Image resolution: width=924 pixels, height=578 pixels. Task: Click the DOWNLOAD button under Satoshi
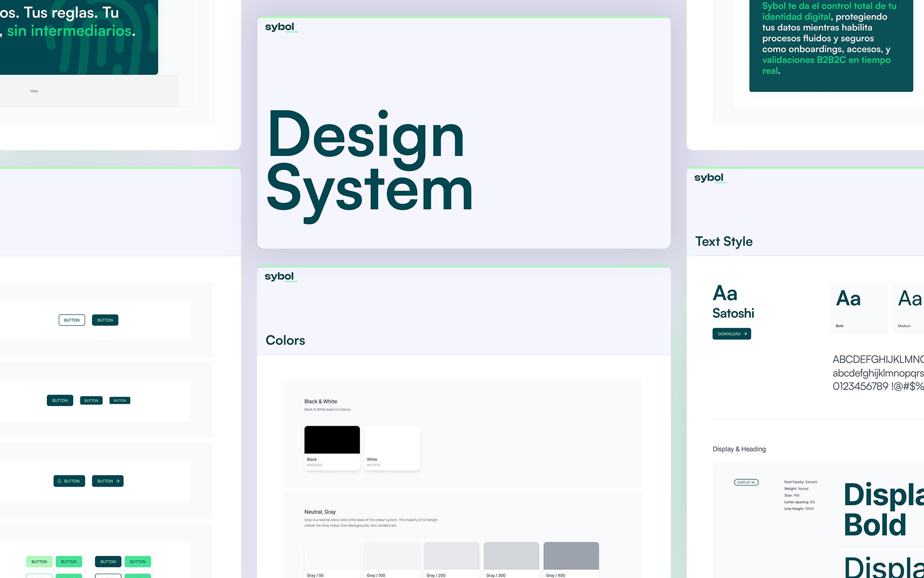click(x=731, y=334)
